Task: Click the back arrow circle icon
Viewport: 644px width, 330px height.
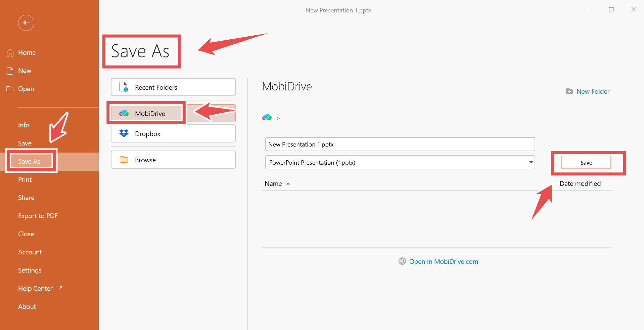Action: pyautogui.click(x=26, y=23)
